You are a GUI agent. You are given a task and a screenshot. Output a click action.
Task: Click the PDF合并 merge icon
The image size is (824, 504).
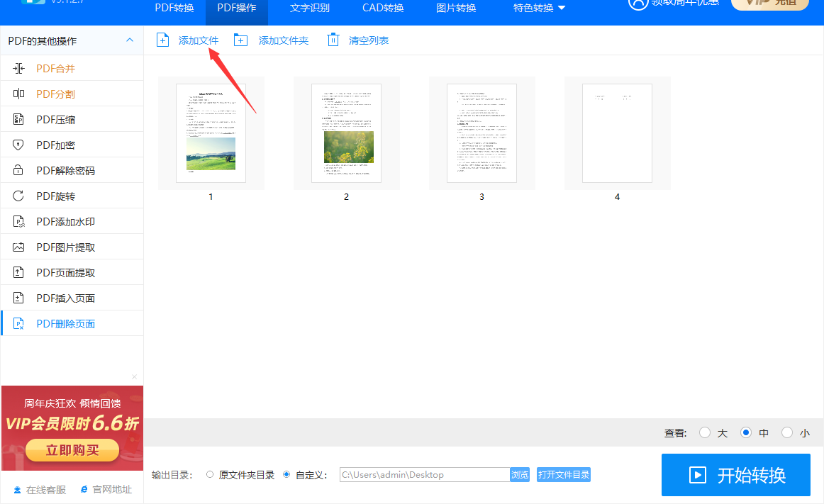pyautogui.click(x=18, y=68)
